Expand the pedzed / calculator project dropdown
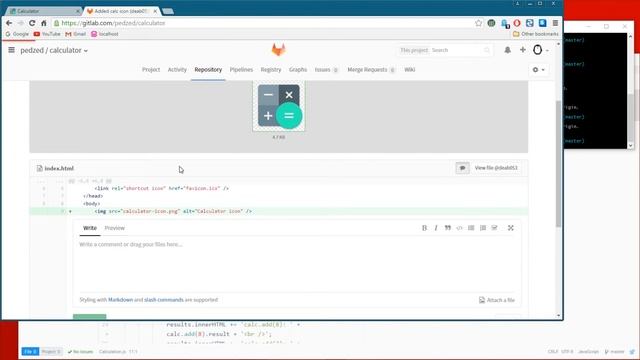This screenshot has width=640, height=360. coord(54,50)
